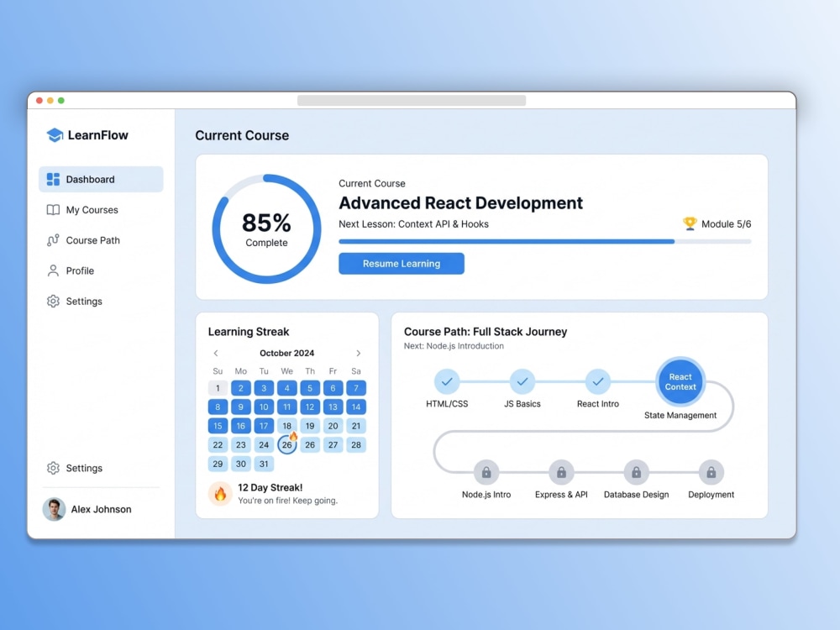Click the Learning Streak heading
Screen dimensions: 840x630
(249, 332)
